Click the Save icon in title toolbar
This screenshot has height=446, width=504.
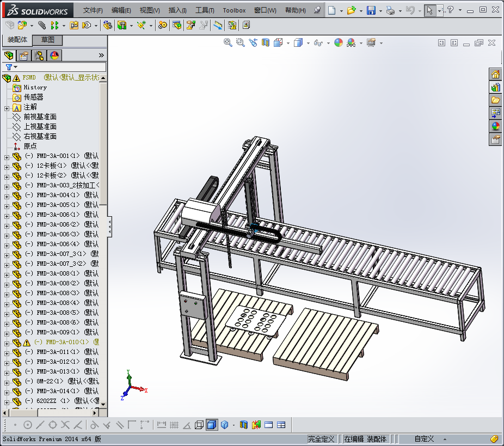click(x=371, y=10)
